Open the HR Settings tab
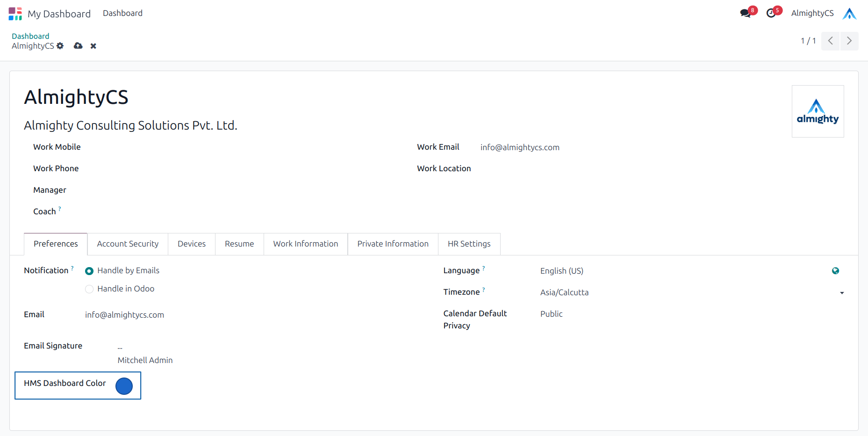868x436 pixels. click(469, 244)
